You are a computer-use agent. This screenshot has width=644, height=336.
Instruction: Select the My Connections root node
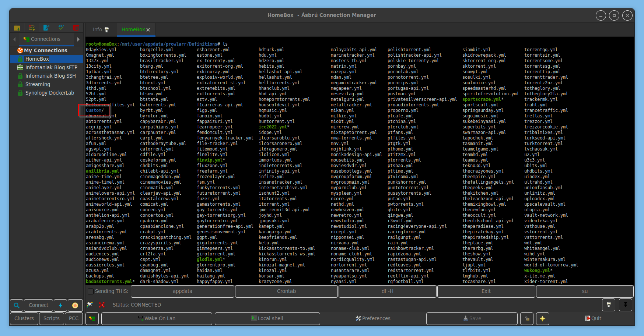(x=46, y=50)
